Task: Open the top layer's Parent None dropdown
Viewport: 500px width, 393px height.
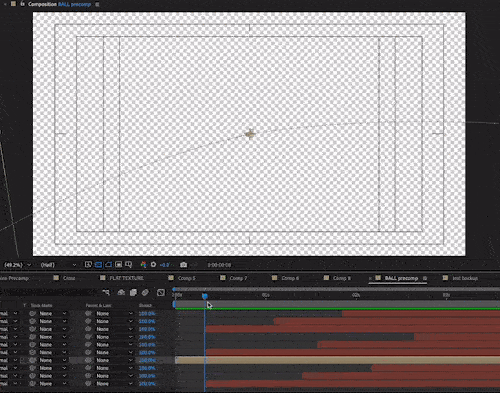Action: coord(114,314)
